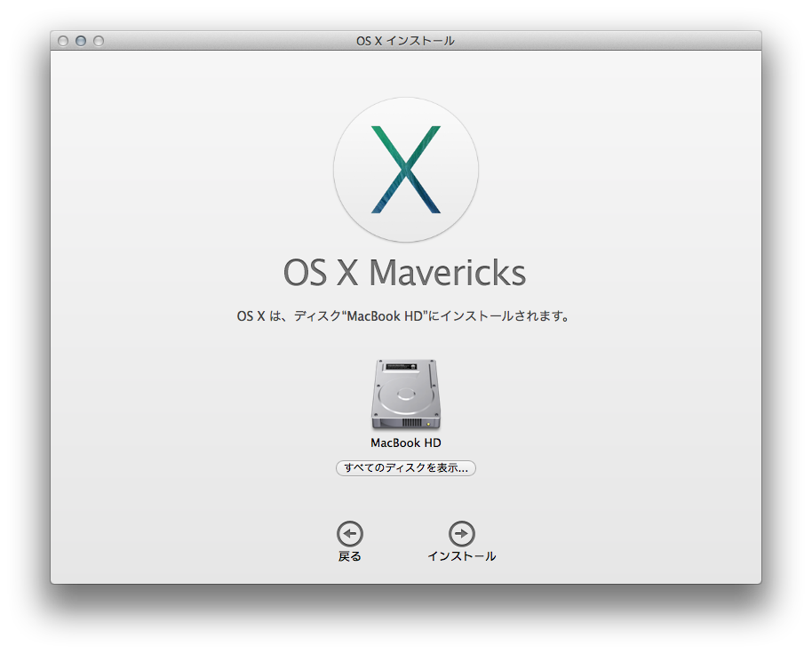Click the circular platter on the drive icon
This screenshot has width=812, height=654.
pyautogui.click(x=406, y=395)
